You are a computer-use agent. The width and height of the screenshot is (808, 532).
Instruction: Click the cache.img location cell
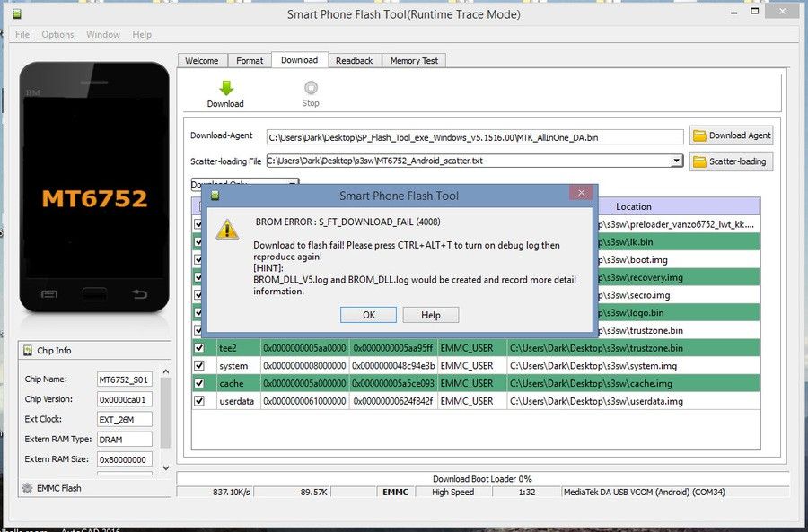(x=633, y=383)
